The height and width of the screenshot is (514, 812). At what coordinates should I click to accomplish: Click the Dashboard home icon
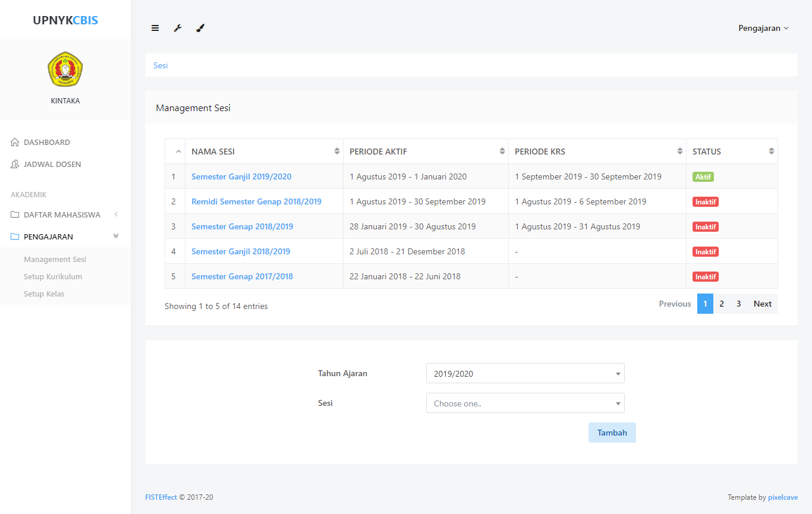click(15, 143)
